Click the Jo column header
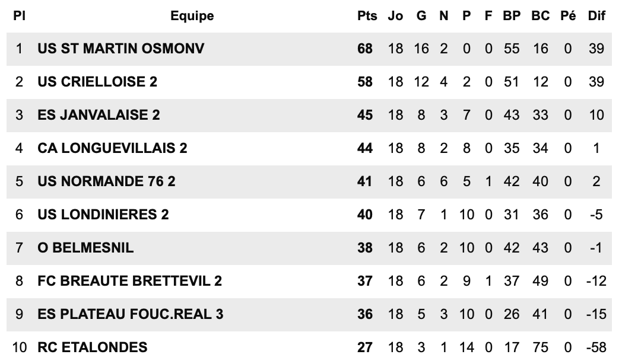 pyautogui.click(x=395, y=16)
